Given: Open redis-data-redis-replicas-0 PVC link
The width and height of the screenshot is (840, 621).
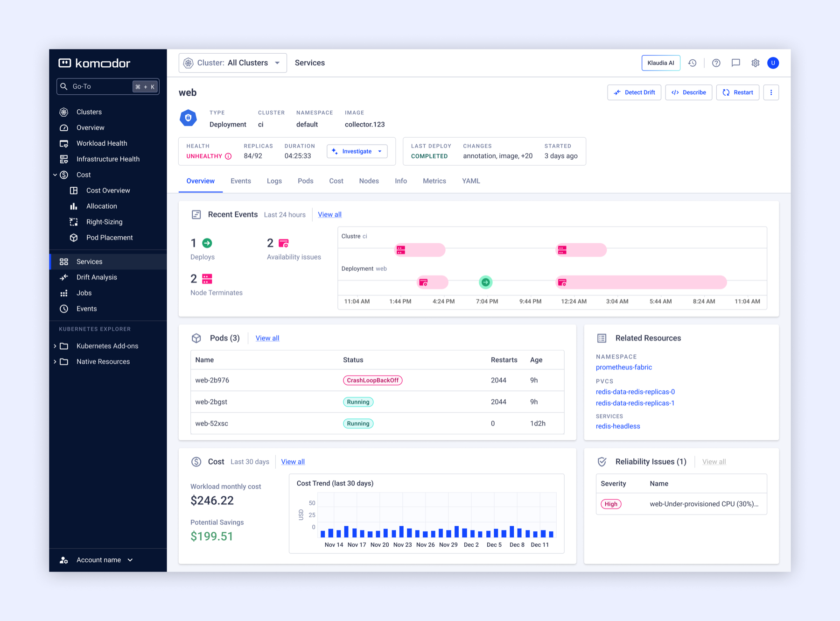Looking at the screenshot, I should coord(635,392).
